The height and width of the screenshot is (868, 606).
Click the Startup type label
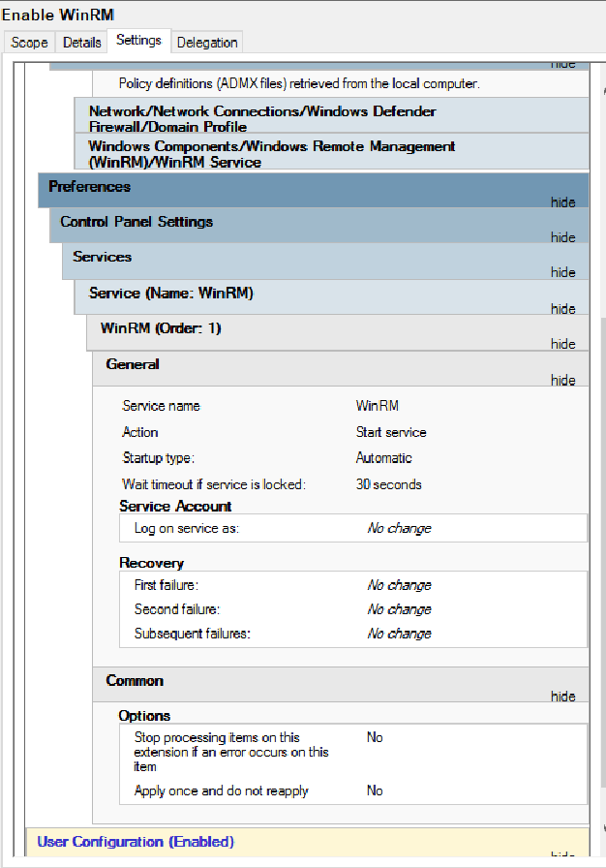pyautogui.click(x=158, y=458)
